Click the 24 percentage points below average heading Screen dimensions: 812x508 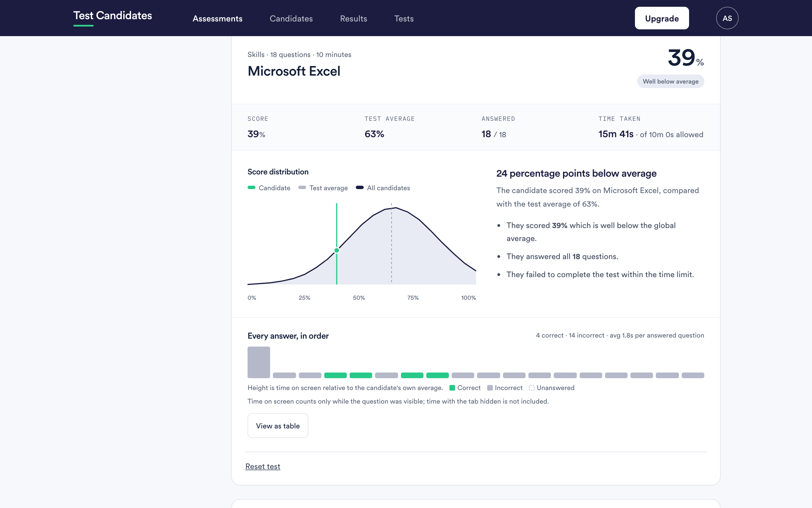coord(576,173)
